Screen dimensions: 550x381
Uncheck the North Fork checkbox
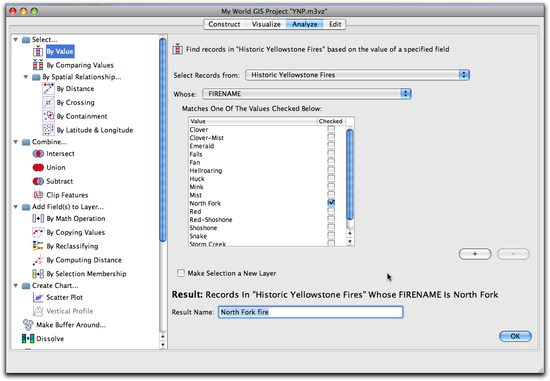click(331, 203)
